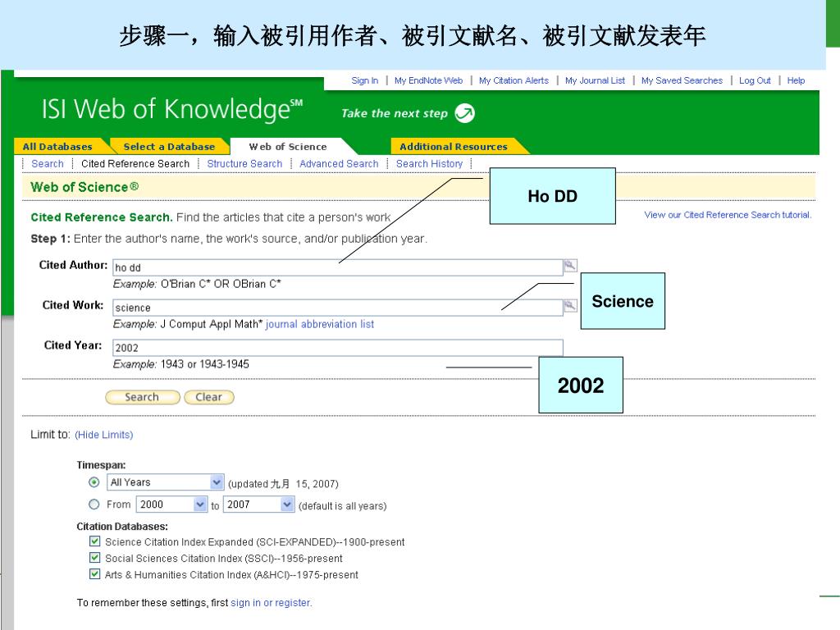This screenshot has height=630, width=840.
Task: Click the sign in or register link
Action: pyautogui.click(x=271, y=603)
